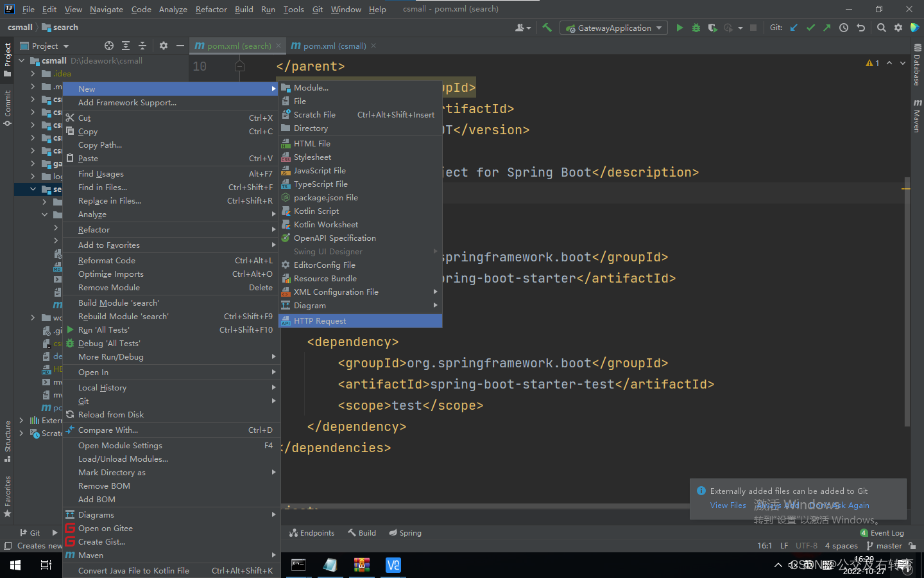Image resolution: width=924 pixels, height=578 pixels.
Task: Run with Coverage shield icon
Action: pyautogui.click(x=712, y=28)
